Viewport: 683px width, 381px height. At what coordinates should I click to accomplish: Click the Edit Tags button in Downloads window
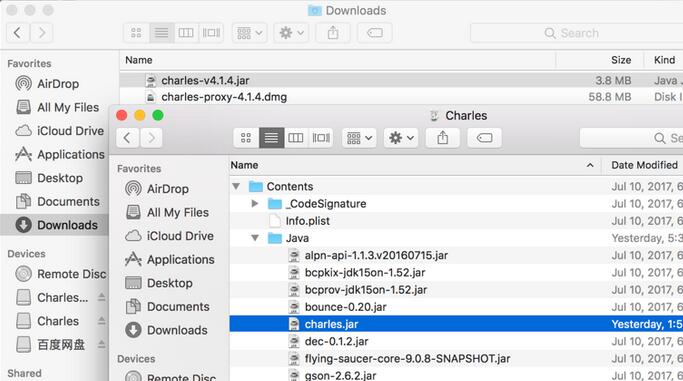375,33
